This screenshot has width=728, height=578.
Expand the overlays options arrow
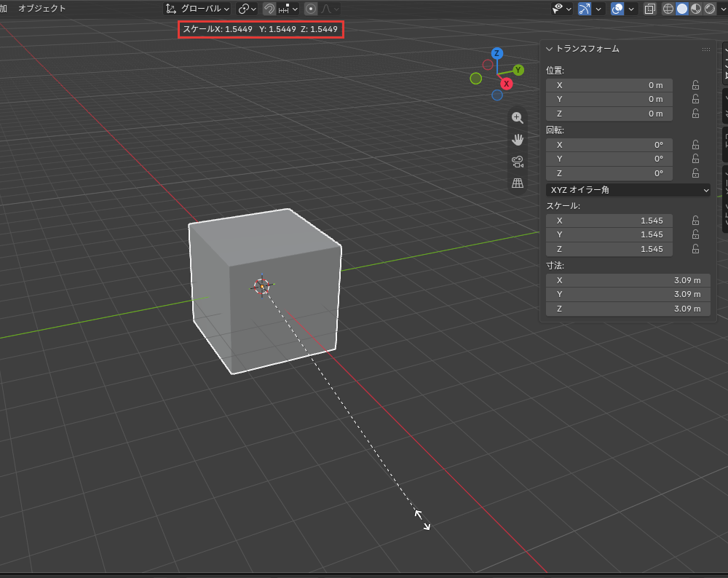click(631, 9)
